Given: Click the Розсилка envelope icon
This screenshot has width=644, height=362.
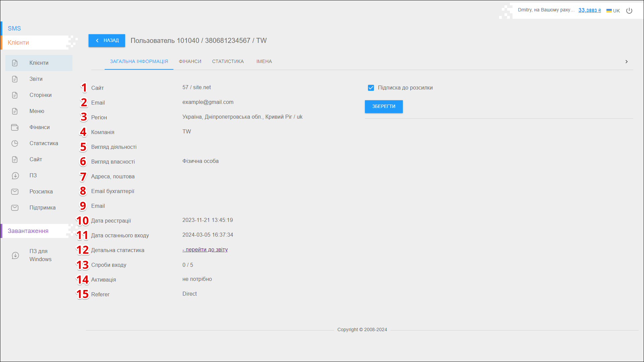Looking at the screenshot, I should pyautogui.click(x=15, y=192).
